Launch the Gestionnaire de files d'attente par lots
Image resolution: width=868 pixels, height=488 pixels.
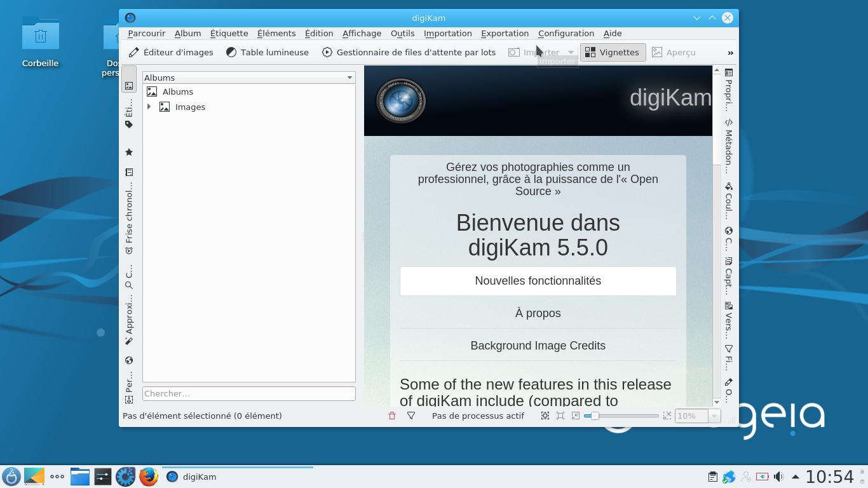409,52
